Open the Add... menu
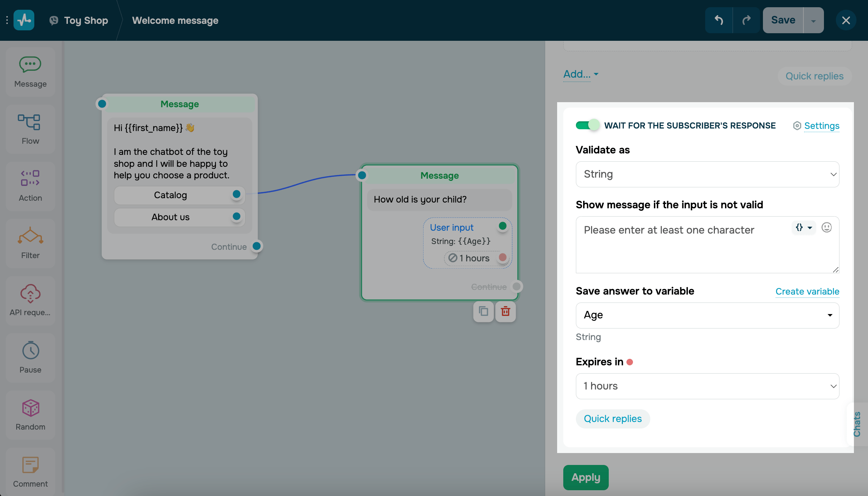Image resolution: width=868 pixels, height=496 pixels. [581, 74]
